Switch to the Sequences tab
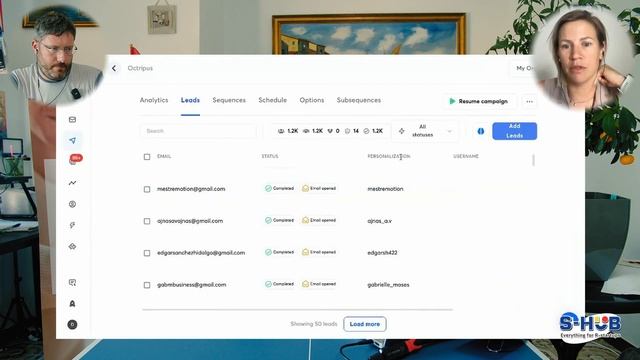The image size is (640, 360). click(x=229, y=100)
